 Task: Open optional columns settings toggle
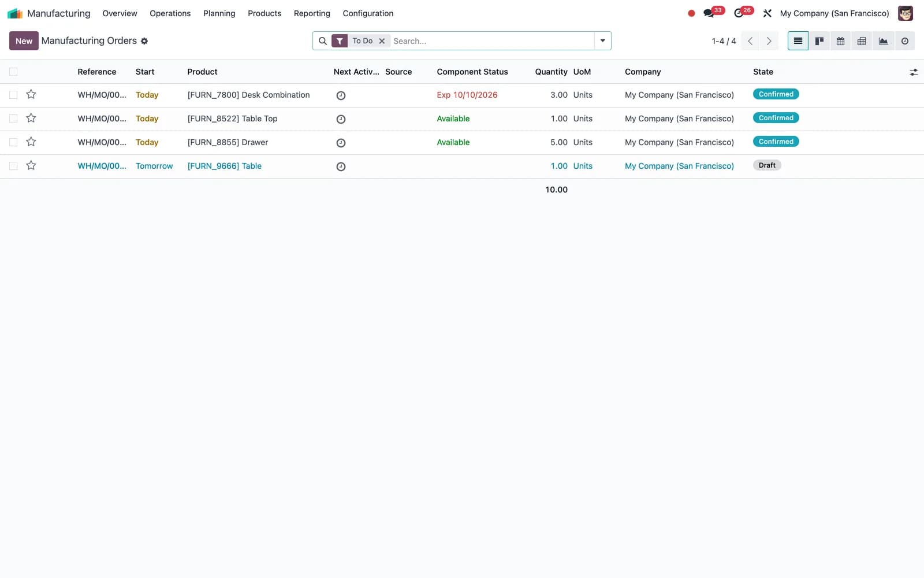pyautogui.click(x=914, y=72)
